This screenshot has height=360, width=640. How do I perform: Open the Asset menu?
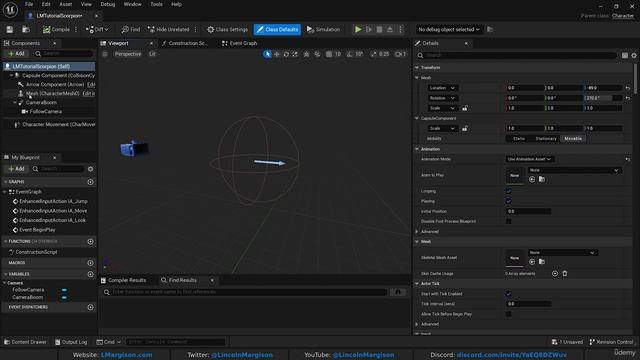pos(65,4)
